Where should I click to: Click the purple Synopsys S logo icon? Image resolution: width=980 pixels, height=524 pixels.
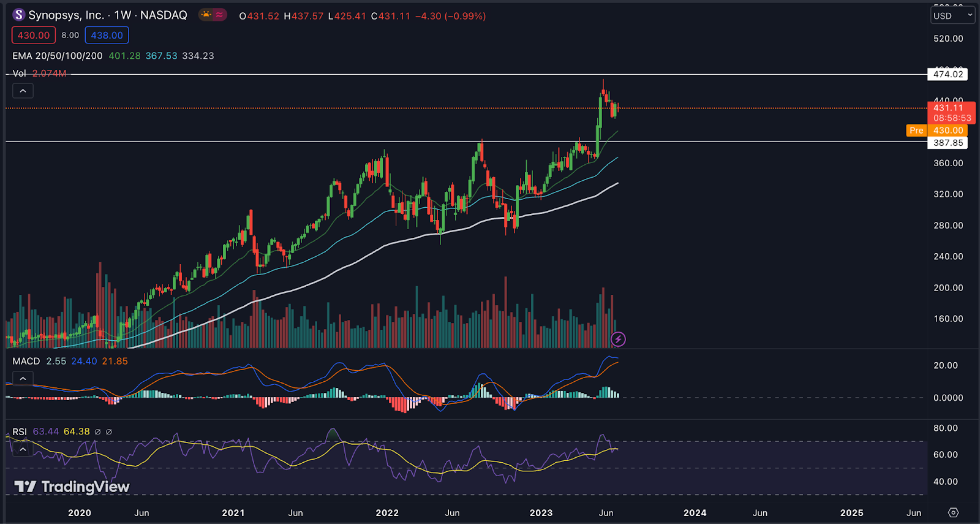pos(19,15)
